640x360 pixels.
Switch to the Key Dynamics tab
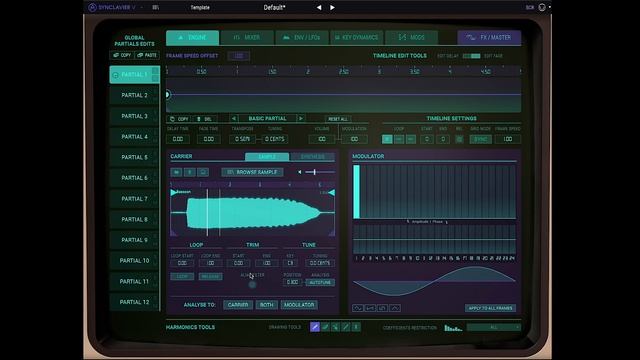356,38
